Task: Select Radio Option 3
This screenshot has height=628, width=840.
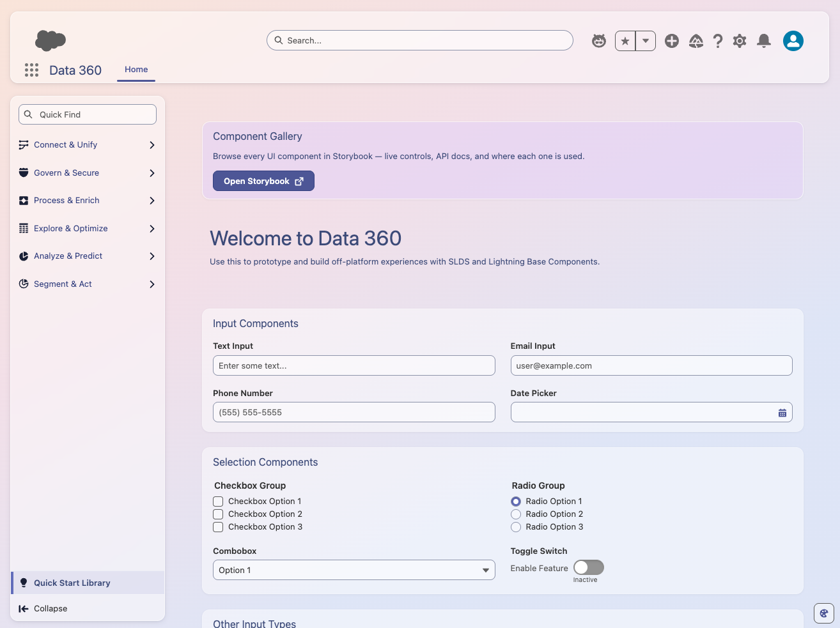Action: (516, 527)
